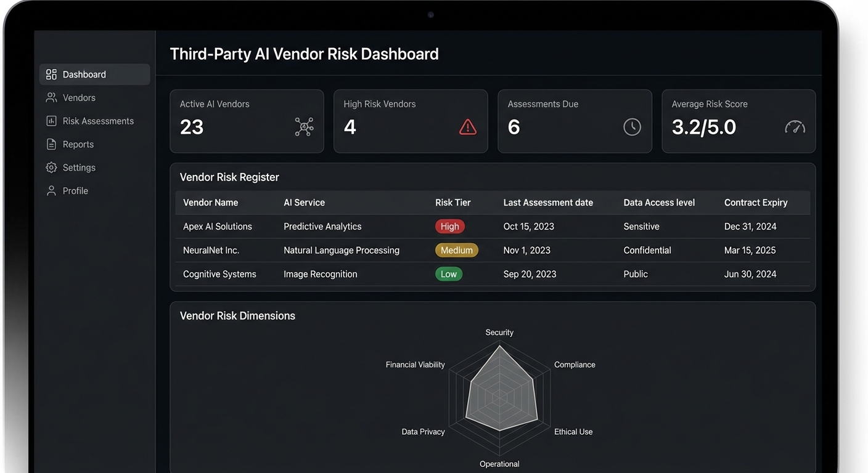Screen dimensions: 868x473
Task: Select the Low badge for Cognitive Systems
Action: click(449, 273)
